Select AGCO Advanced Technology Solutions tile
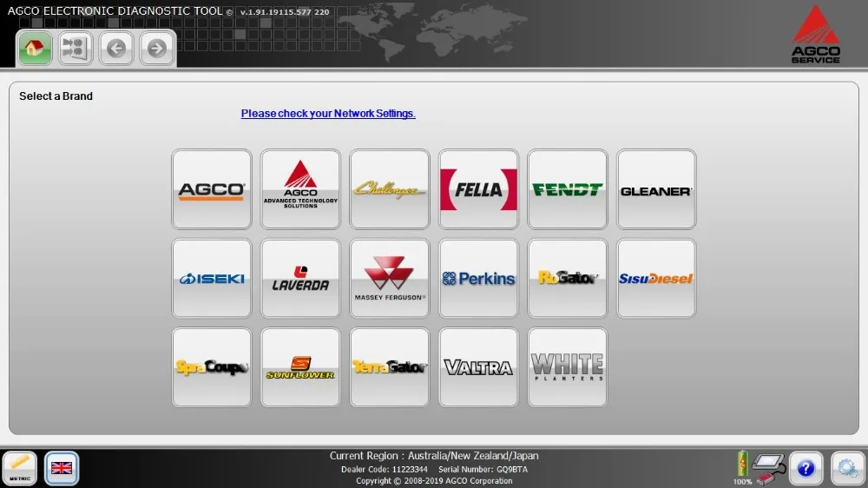 tap(300, 189)
